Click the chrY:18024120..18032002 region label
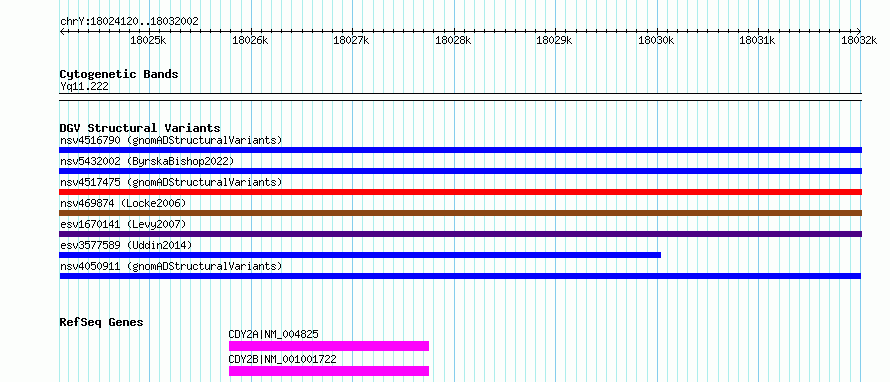Screen dimensions: 890x382 click(129, 21)
